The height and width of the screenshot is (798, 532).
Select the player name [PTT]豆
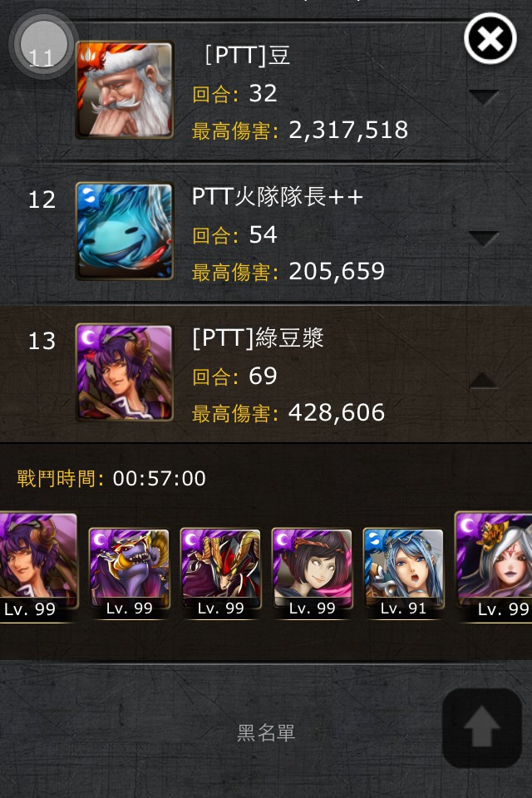248,55
